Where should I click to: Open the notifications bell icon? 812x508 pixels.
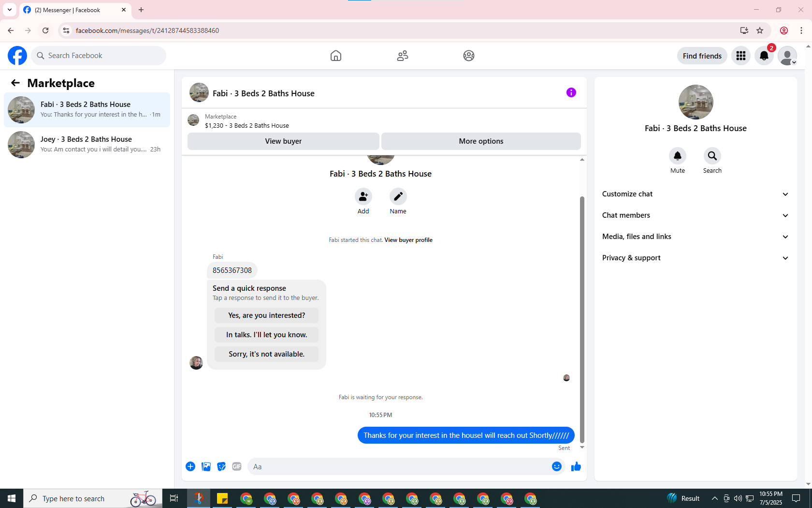(x=764, y=56)
